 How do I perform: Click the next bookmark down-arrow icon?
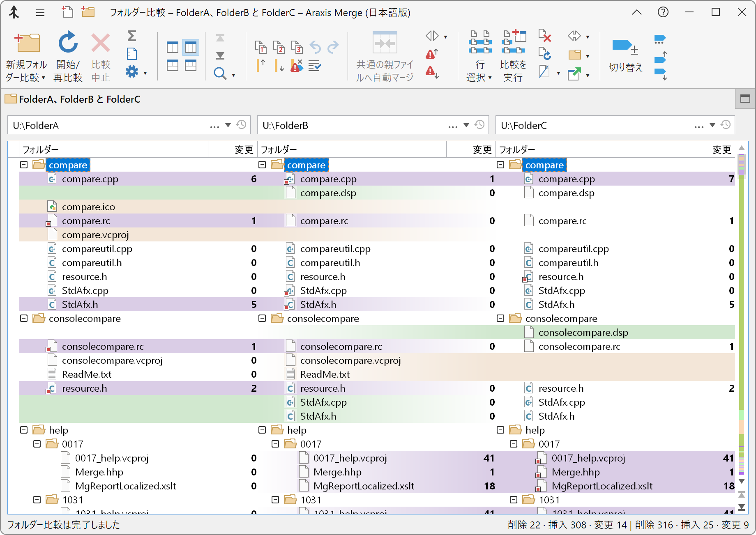tap(660, 74)
